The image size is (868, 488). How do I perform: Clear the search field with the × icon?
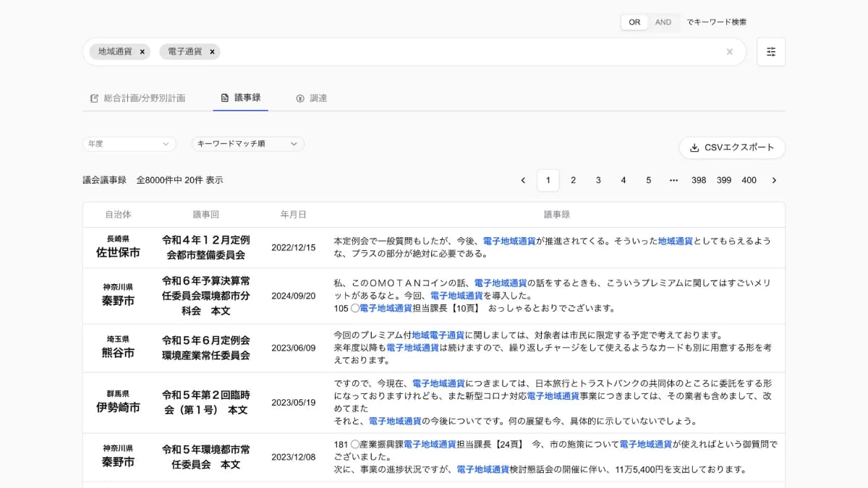[729, 51]
